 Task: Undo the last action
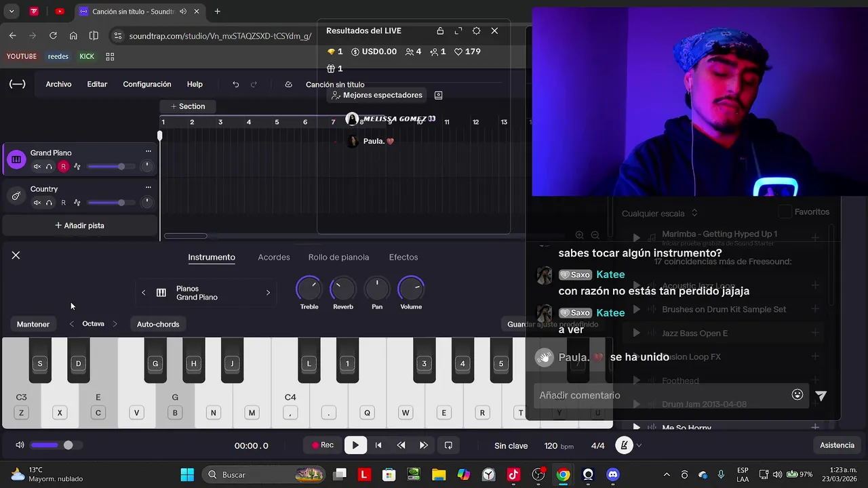235,84
